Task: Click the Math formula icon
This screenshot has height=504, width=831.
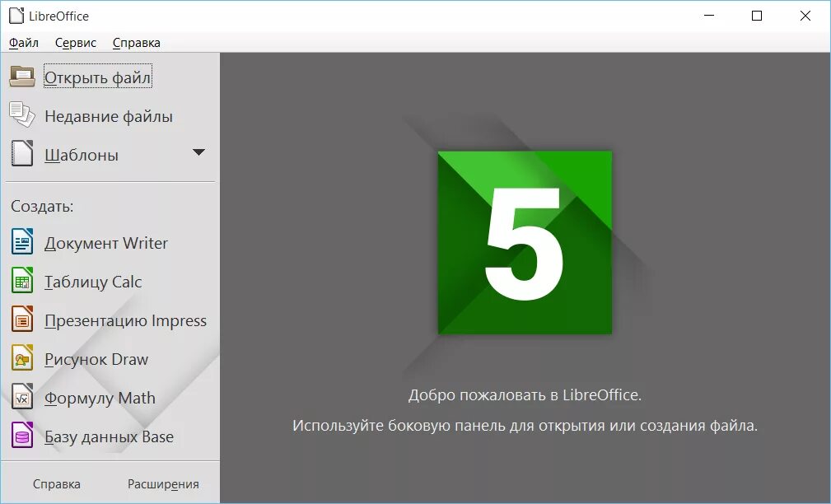Action: 22,396
